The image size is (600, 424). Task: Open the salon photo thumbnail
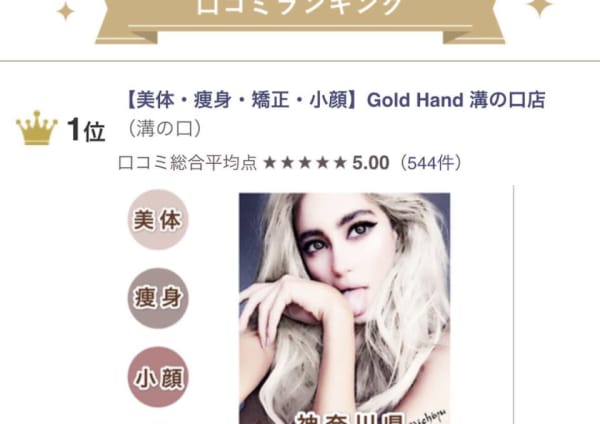tap(344, 308)
